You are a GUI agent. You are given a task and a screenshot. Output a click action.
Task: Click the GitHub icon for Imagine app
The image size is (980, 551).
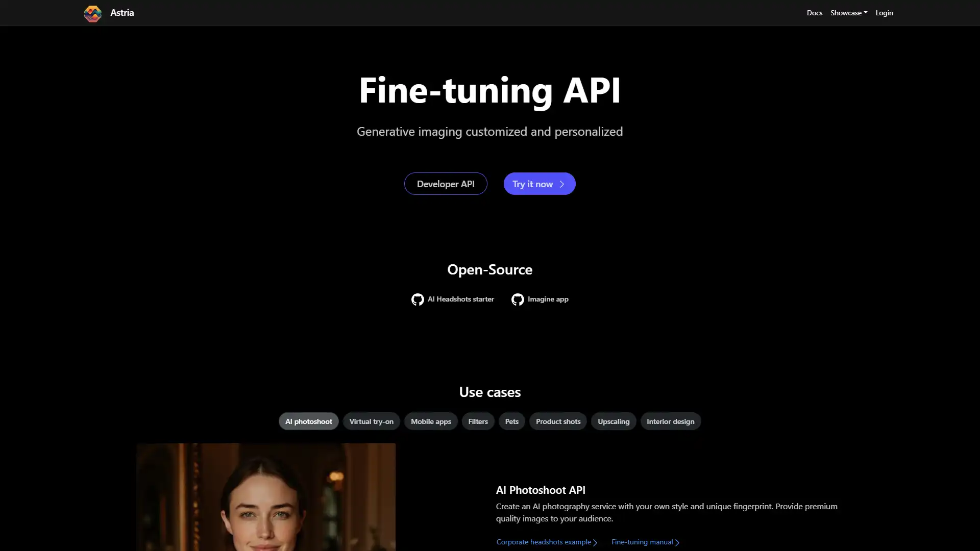coord(518,298)
